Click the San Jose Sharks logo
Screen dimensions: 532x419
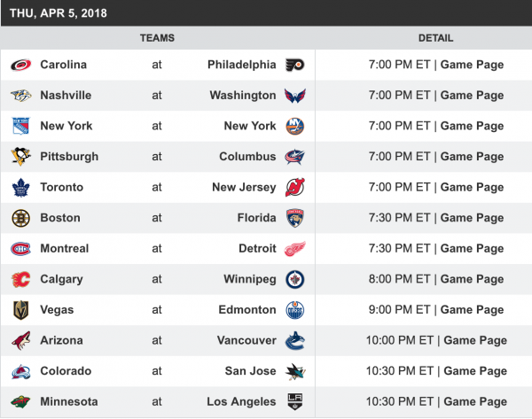294,371
